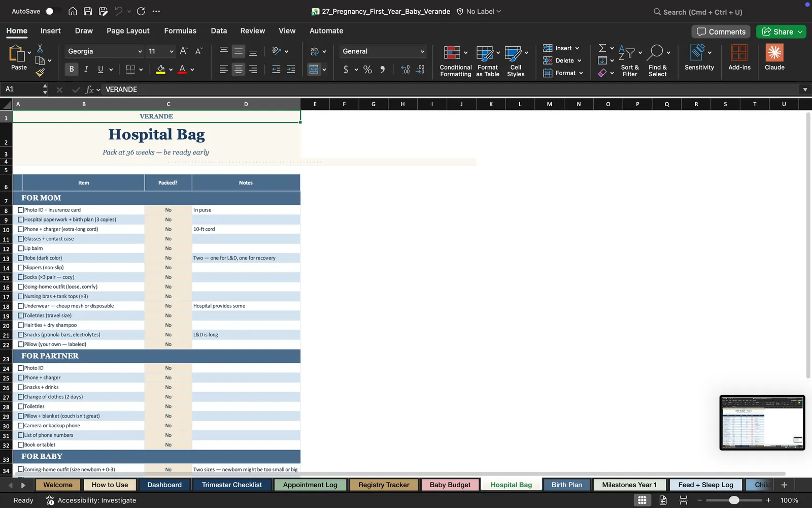Click the Sort & Filter button
The image size is (812, 508).
click(630, 60)
